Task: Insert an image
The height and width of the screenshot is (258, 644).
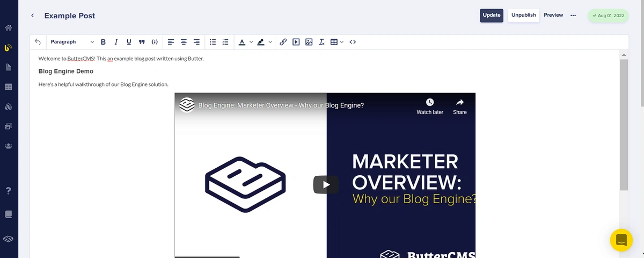Action: point(309,42)
